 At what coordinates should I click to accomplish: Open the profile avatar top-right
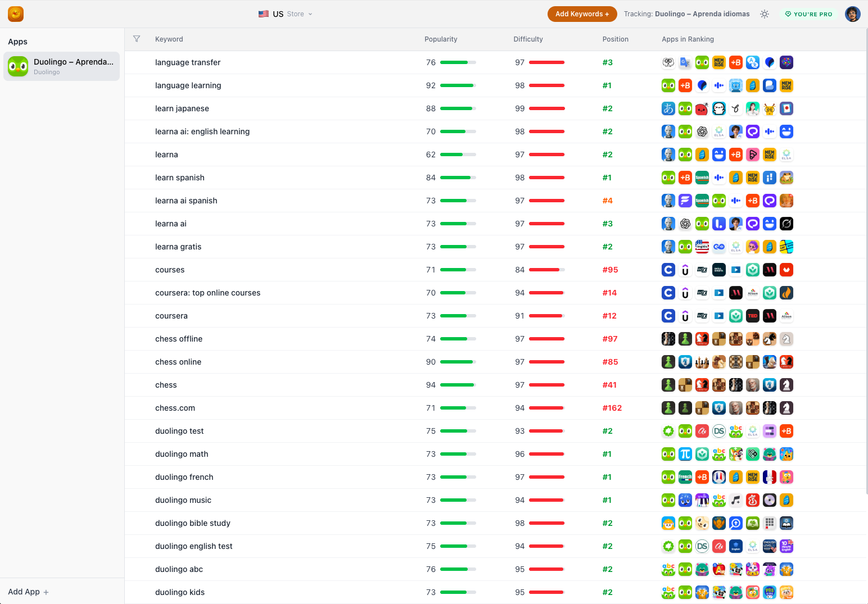click(852, 13)
